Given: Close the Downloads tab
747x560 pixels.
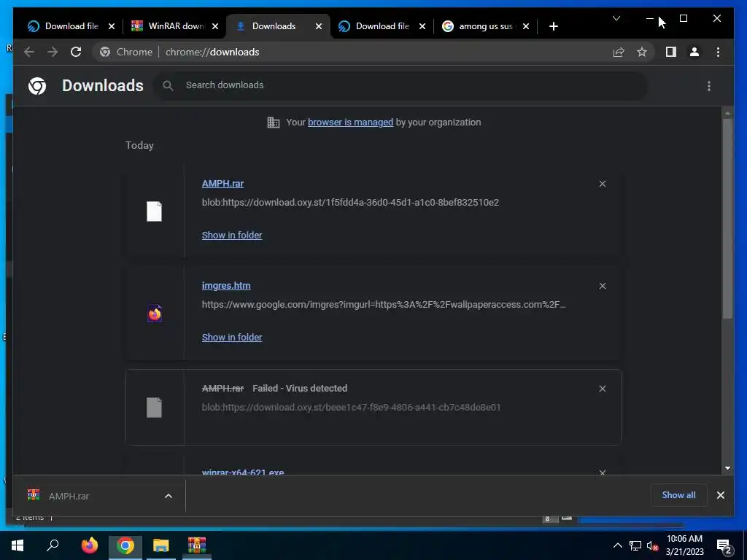Looking at the screenshot, I should coord(319,26).
